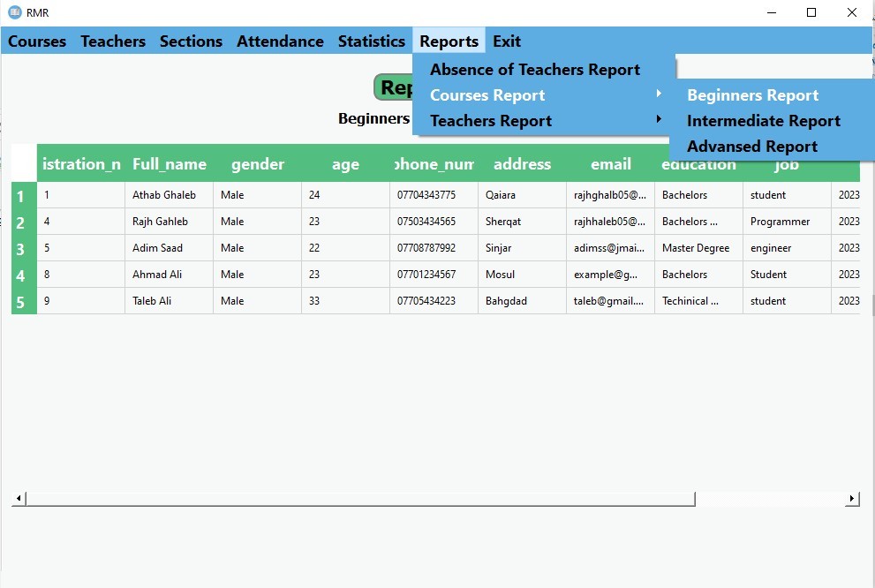Click the registration number column header

pyautogui.click(x=81, y=163)
